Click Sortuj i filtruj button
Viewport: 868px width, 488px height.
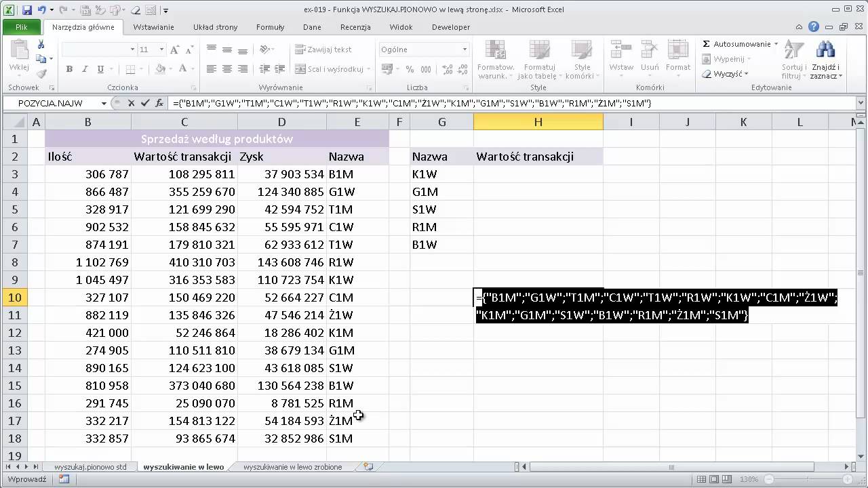coord(793,60)
